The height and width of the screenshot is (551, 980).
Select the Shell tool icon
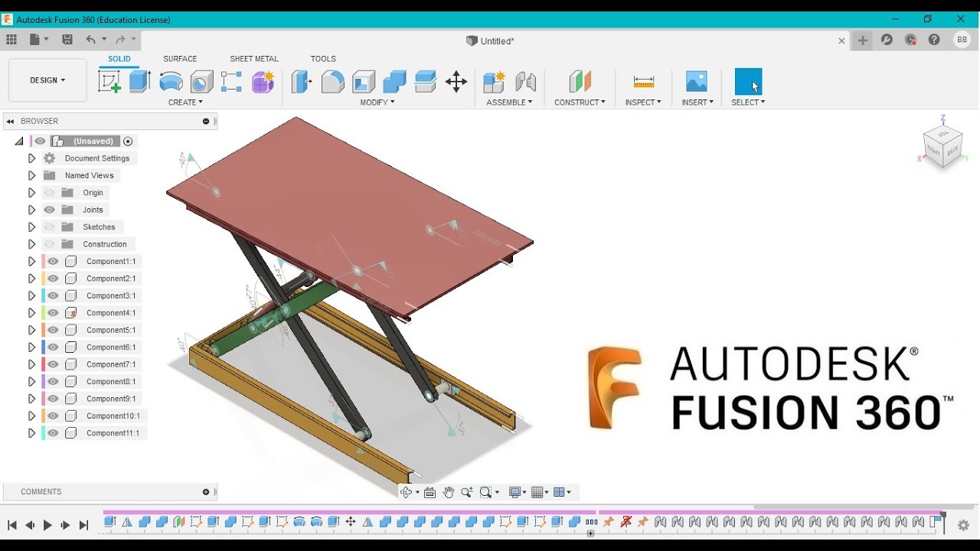[364, 82]
